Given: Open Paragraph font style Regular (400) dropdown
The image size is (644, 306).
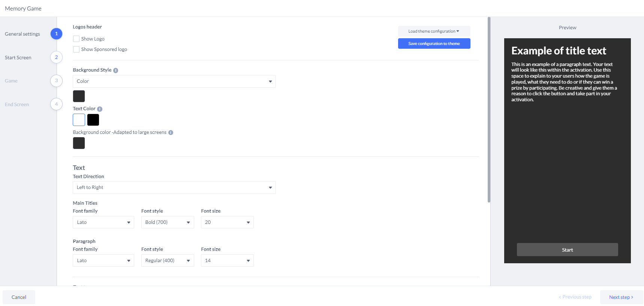Looking at the screenshot, I should [x=168, y=261].
